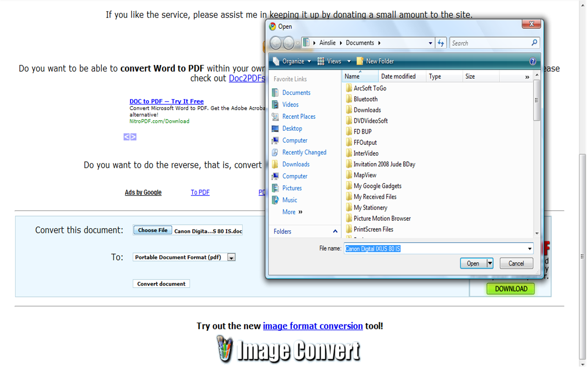Sort by the Type column header

(444, 76)
